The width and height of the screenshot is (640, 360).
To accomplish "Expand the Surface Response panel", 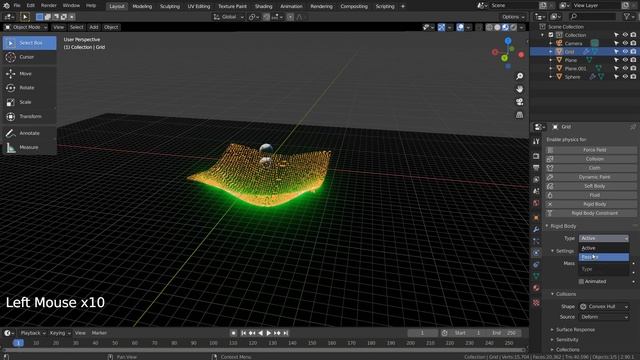I will click(x=575, y=330).
